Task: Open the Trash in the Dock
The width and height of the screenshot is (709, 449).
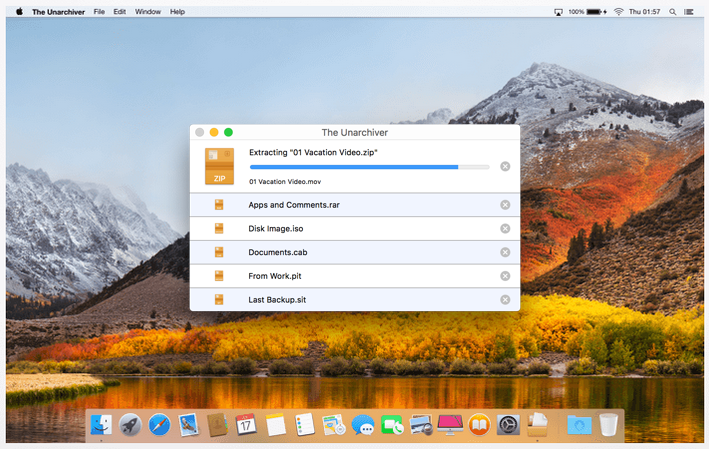Action: click(x=609, y=425)
